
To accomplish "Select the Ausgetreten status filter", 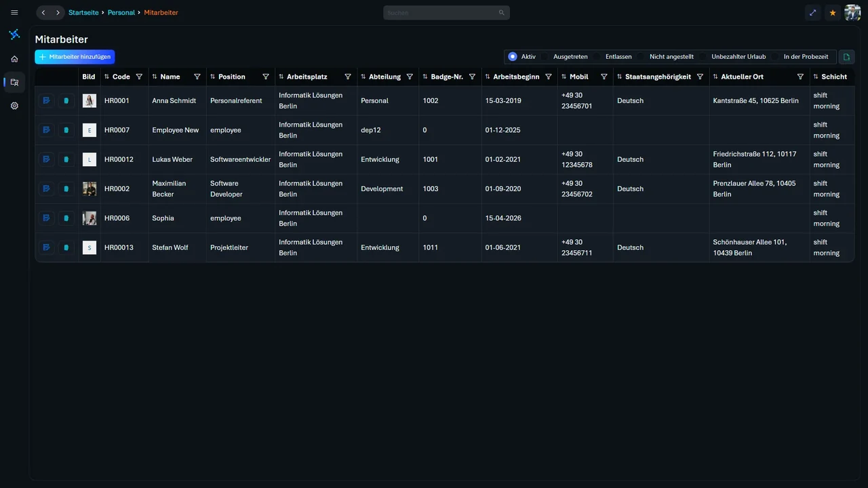I will [x=566, y=57].
